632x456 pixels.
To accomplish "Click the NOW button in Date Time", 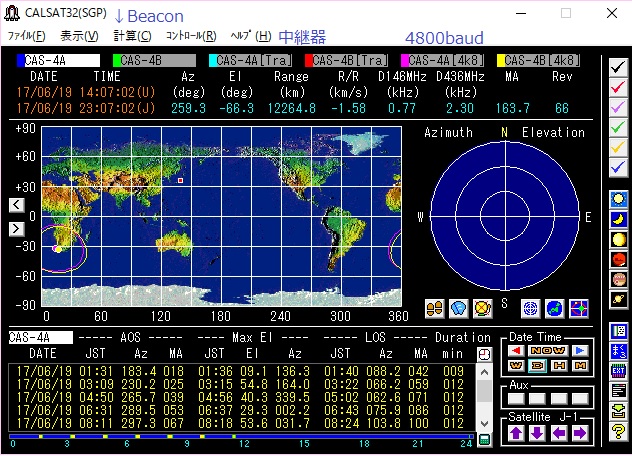I will pyautogui.click(x=549, y=351).
